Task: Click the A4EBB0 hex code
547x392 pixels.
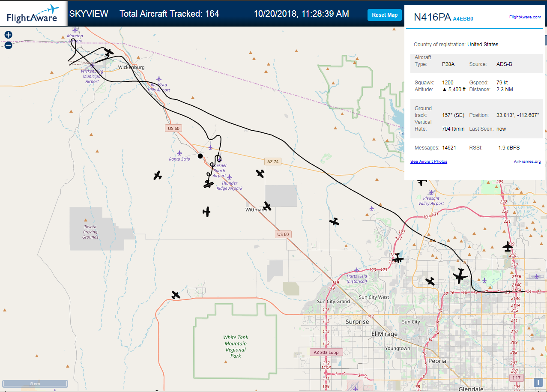Action: tap(463, 18)
